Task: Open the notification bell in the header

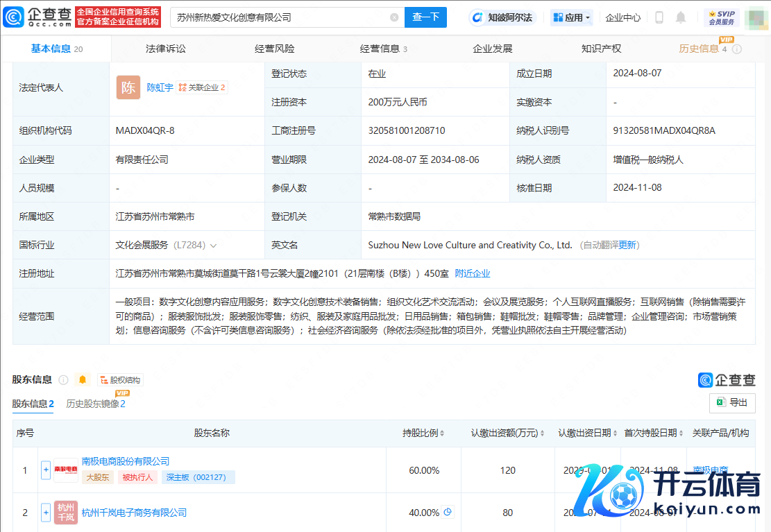Action: (681, 17)
